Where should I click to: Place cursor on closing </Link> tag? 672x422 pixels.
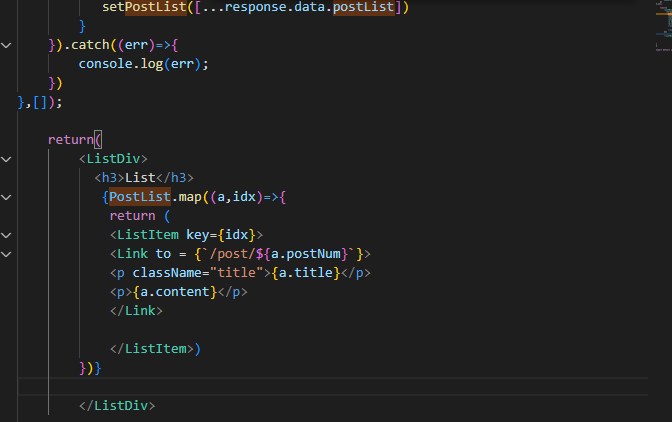pos(136,311)
